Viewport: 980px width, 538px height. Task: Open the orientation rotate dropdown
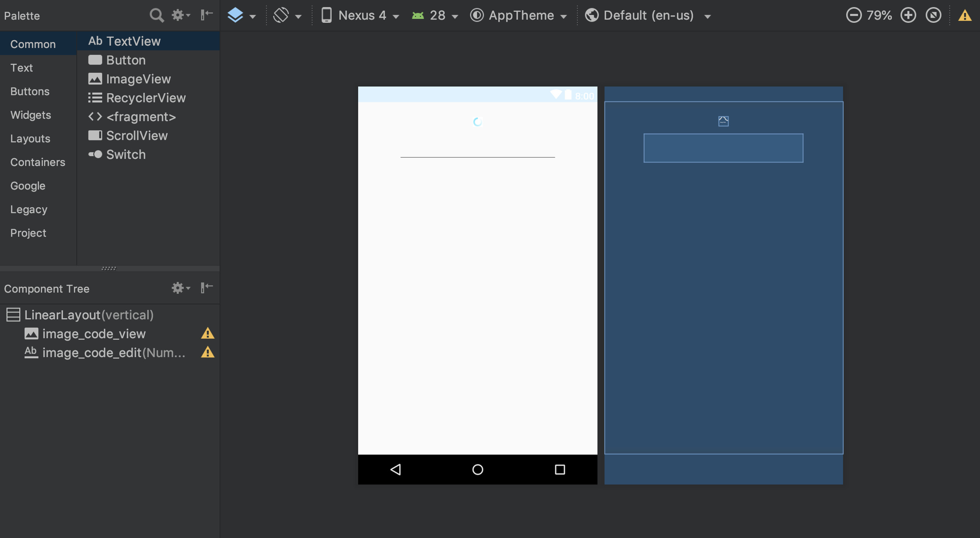tap(287, 15)
